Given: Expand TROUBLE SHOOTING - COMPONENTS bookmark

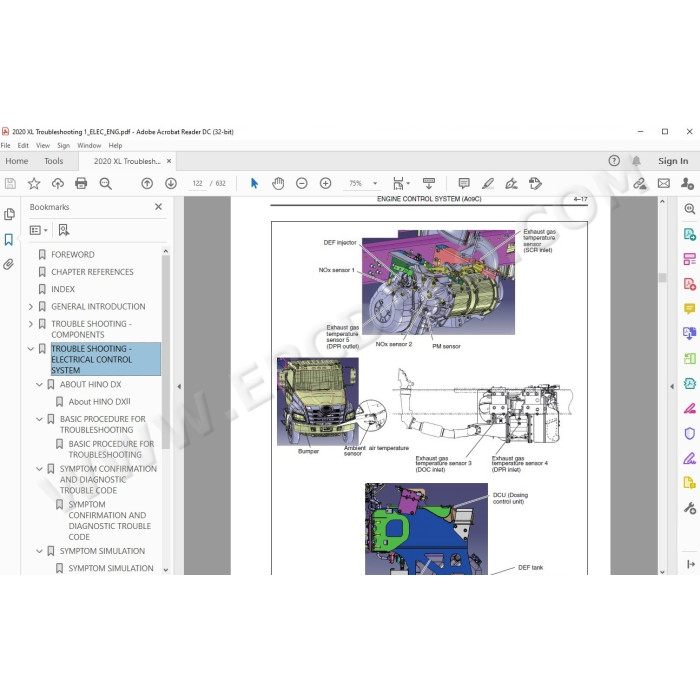Looking at the screenshot, I should point(31,324).
